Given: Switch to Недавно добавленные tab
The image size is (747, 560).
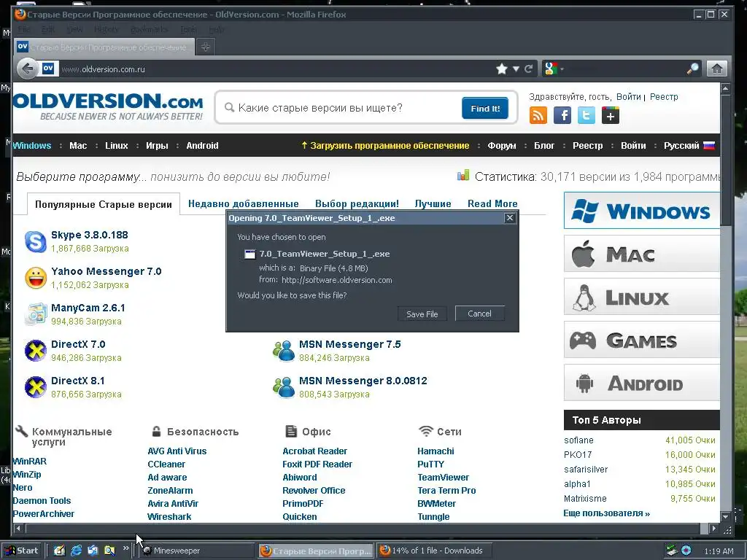Looking at the screenshot, I should (x=244, y=204).
